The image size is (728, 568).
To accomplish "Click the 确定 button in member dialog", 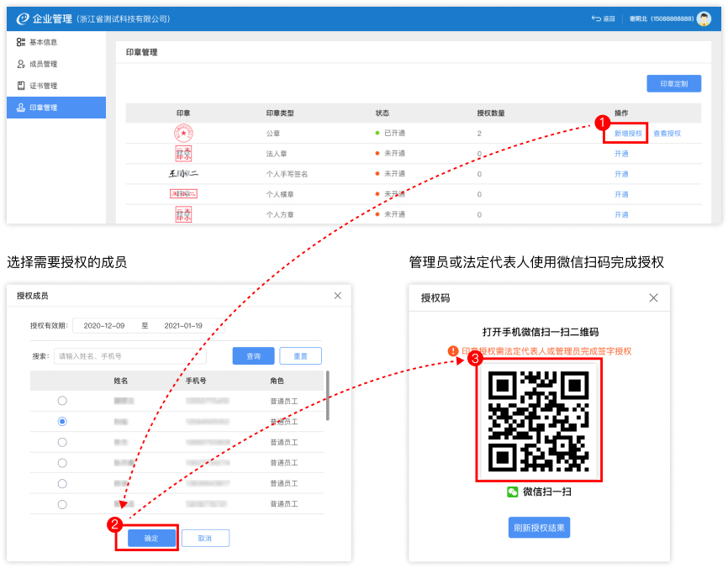I will (151, 539).
